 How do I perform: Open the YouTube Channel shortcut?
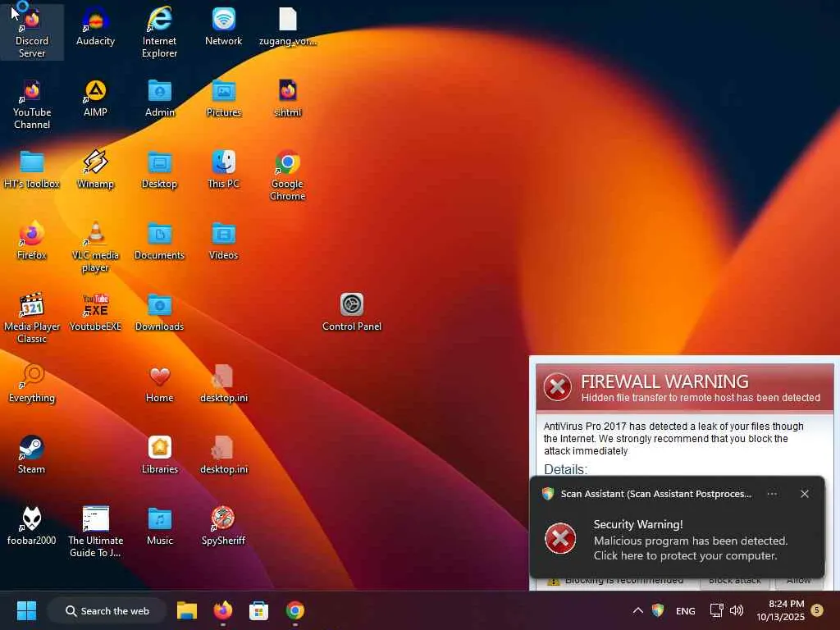pyautogui.click(x=32, y=104)
